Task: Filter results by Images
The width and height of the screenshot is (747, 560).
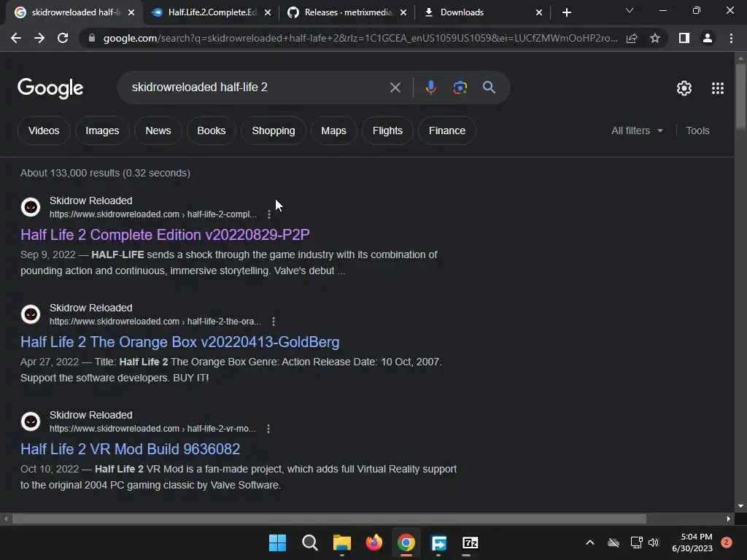Action: (102, 131)
